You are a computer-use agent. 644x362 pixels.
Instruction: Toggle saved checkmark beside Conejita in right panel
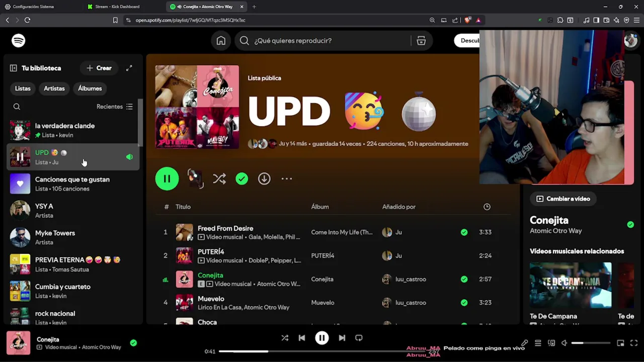point(630,225)
